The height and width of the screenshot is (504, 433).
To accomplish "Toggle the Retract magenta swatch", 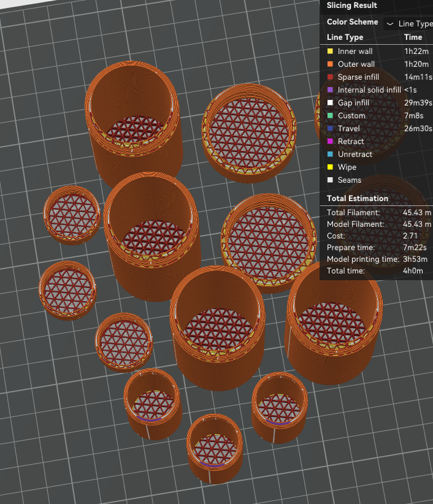I will [x=330, y=141].
